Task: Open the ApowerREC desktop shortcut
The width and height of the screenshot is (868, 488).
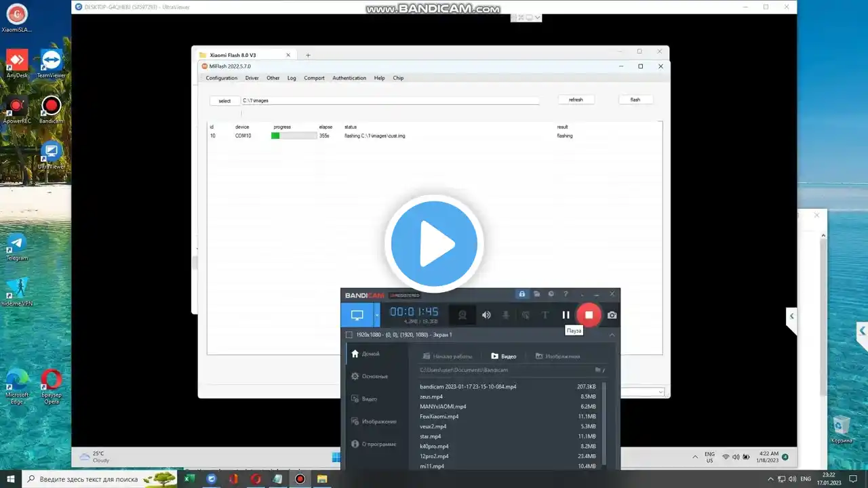Action: pyautogui.click(x=17, y=110)
